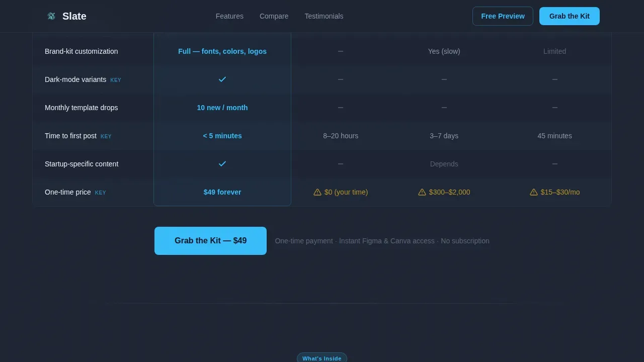The height and width of the screenshot is (362, 644).
Task: Click the 'Yes (slow)' cell
Action: pyautogui.click(x=444, y=51)
